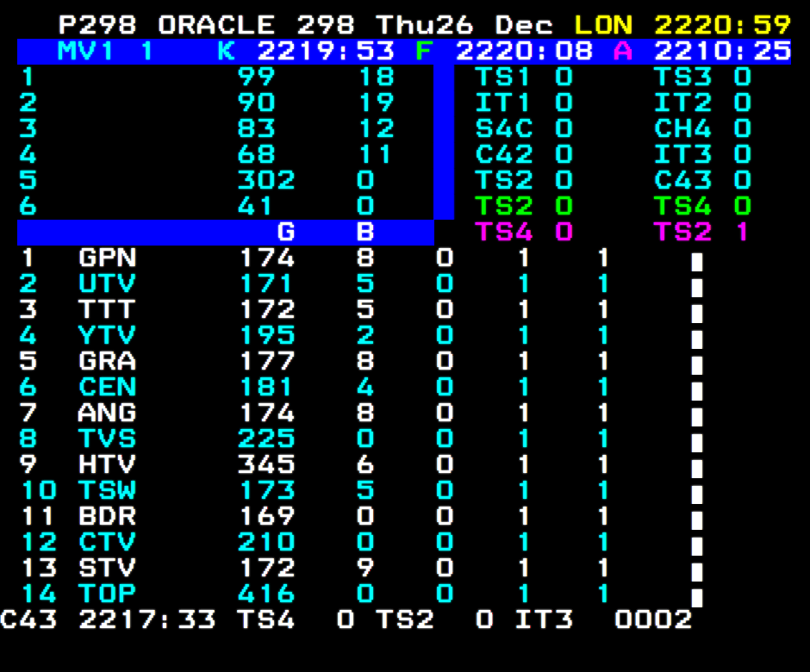Select the green TS2 label
The width and height of the screenshot is (810, 672).
tap(504, 206)
